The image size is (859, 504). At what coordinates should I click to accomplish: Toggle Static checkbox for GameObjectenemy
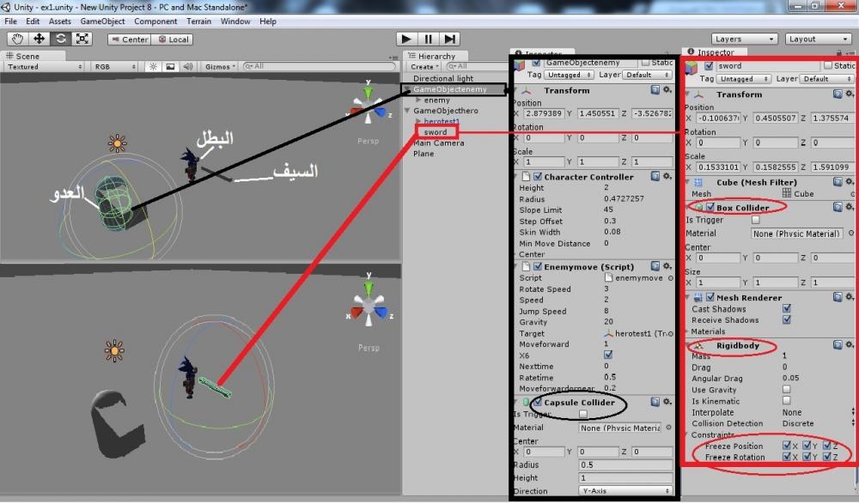pyautogui.click(x=645, y=63)
